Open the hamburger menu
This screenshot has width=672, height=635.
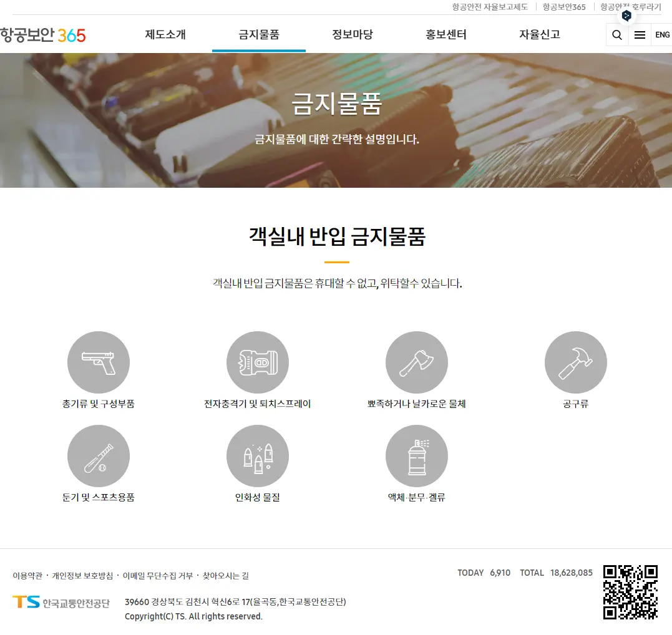[x=640, y=35]
